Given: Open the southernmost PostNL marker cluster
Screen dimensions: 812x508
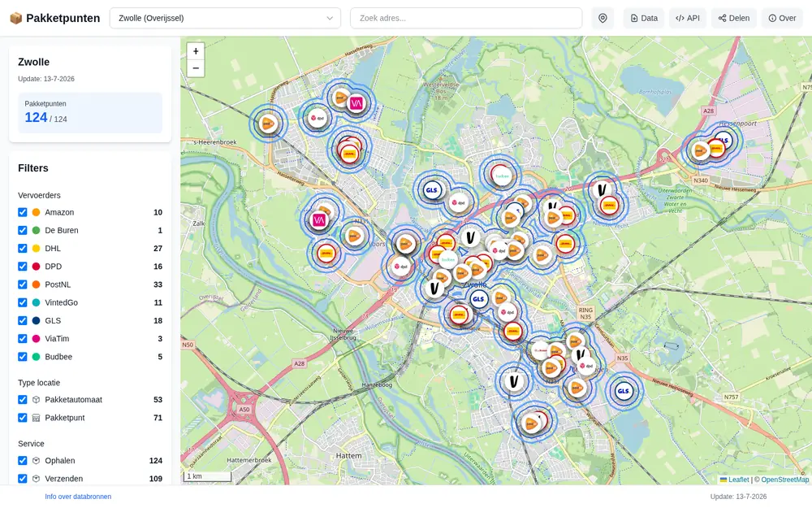Looking at the screenshot, I should [x=531, y=423].
